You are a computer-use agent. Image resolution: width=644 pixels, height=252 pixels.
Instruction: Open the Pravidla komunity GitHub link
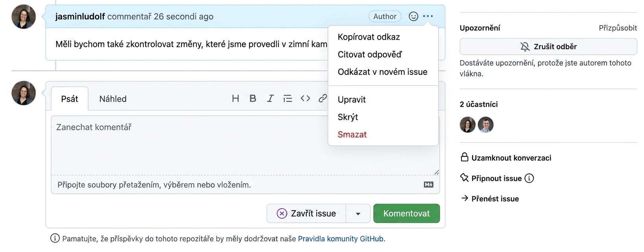tap(341, 239)
